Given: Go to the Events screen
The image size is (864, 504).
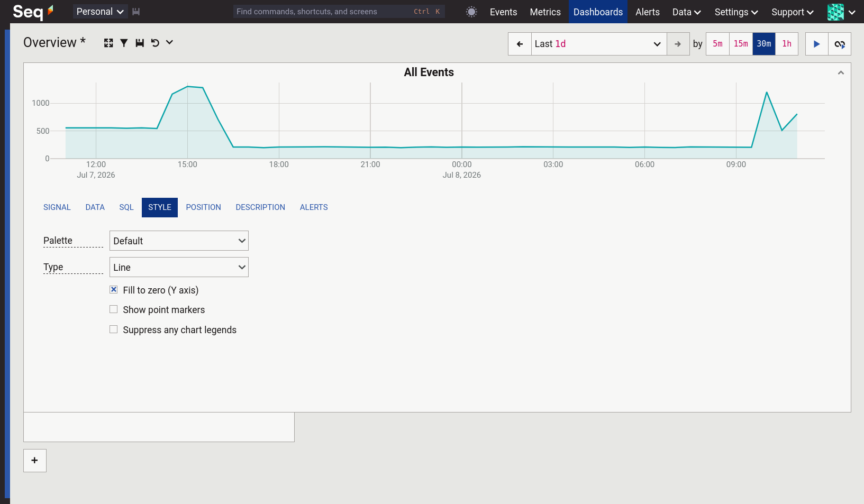Looking at the screenshot, I should [503, 12].
